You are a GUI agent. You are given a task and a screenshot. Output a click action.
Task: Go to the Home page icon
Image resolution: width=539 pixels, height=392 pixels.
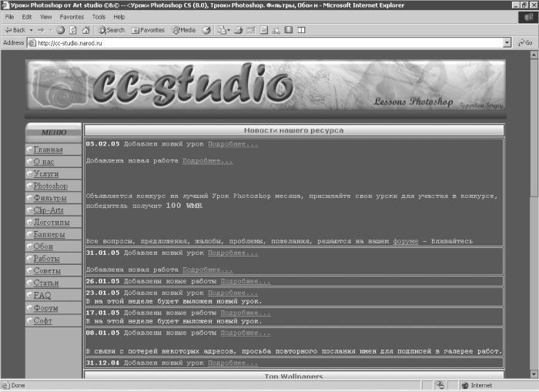(85, 30)
